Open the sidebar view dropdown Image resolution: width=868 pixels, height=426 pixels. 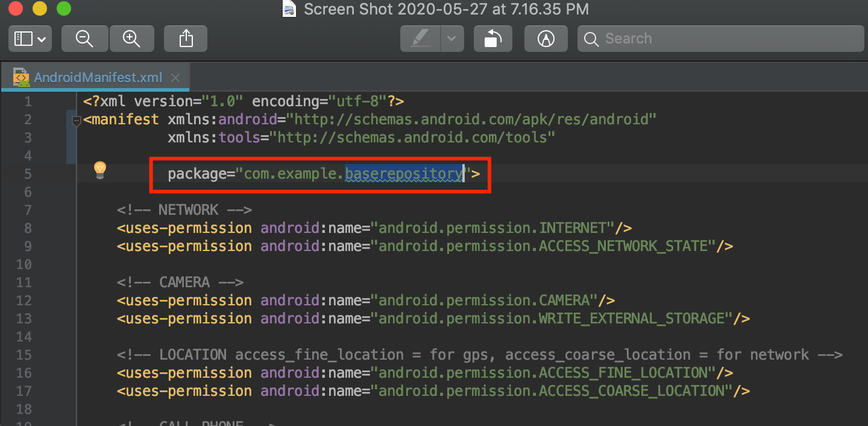pos(30,39)
